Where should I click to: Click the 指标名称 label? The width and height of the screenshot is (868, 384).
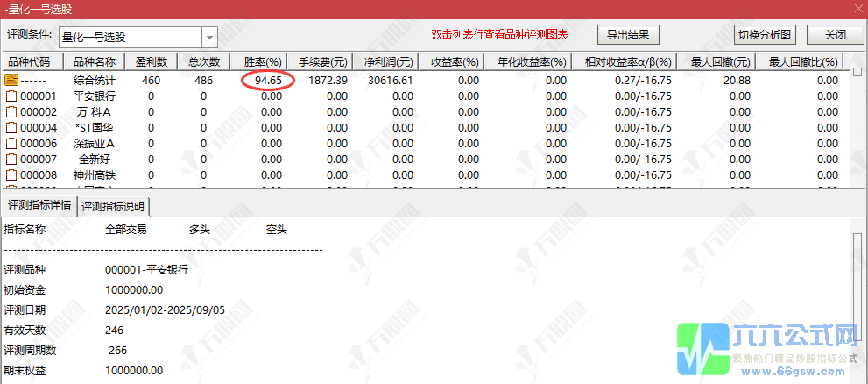(x=25, y=229)
